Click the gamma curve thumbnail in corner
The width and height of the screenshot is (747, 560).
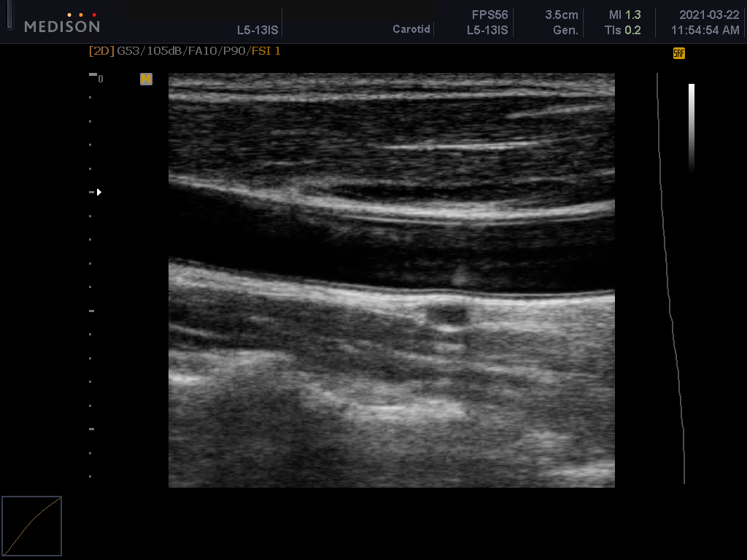coord(32,526)
